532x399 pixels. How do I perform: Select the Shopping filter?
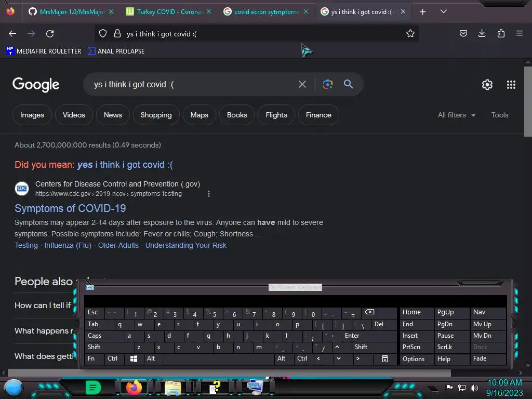tap(156, 115)
